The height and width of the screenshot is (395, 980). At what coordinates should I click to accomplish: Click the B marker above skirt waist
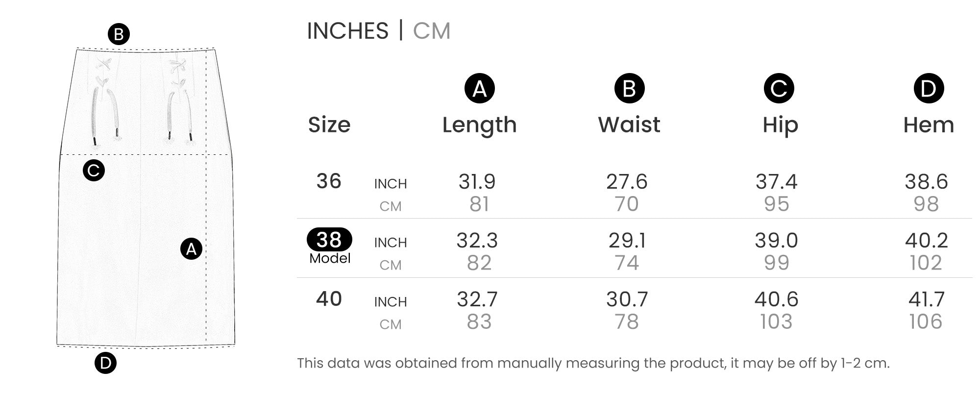pyautogui.click(x=119, y=35)
